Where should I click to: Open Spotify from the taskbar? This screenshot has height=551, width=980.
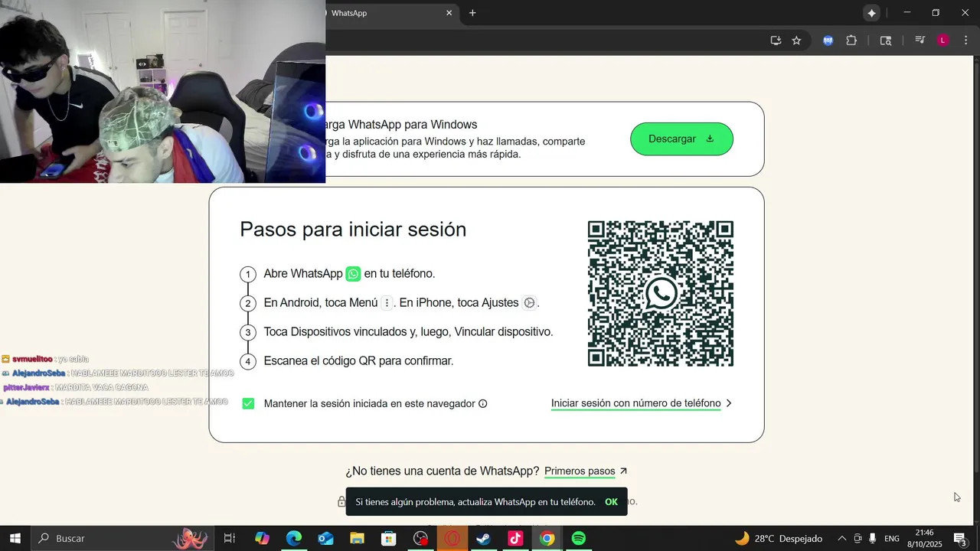pyautogui.click(x=579, y=539)
